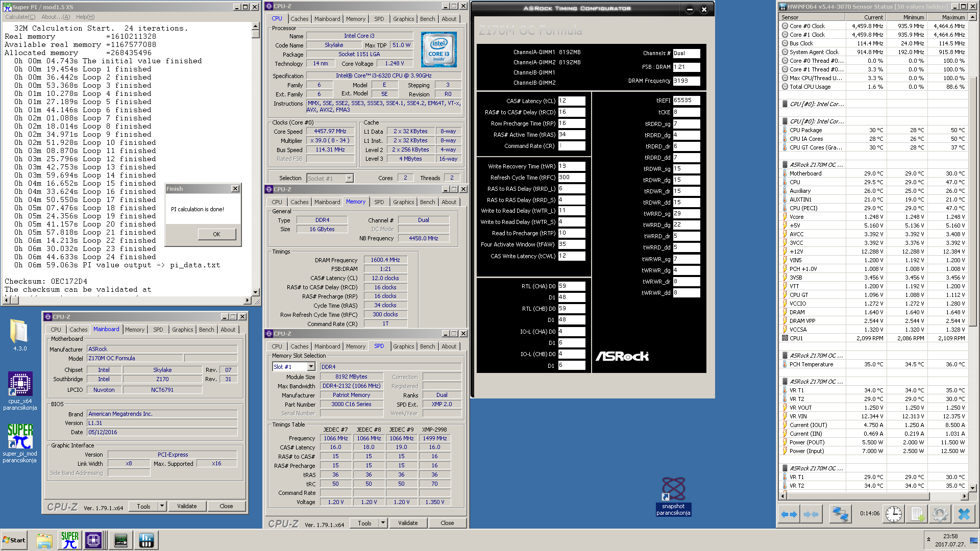This screenshot has height=551, width=980.
Task: Click ASRock Timing Configurator taskbar button
Action: [121, 540]
